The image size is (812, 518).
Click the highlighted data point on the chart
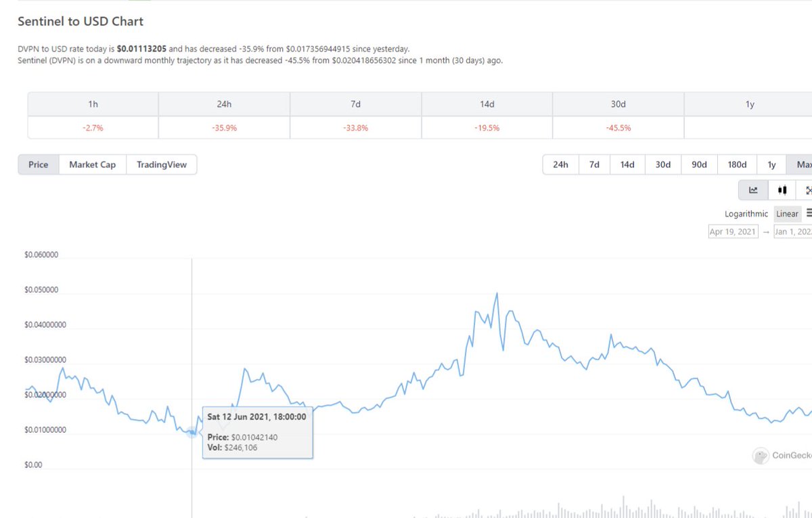point(191,432)
